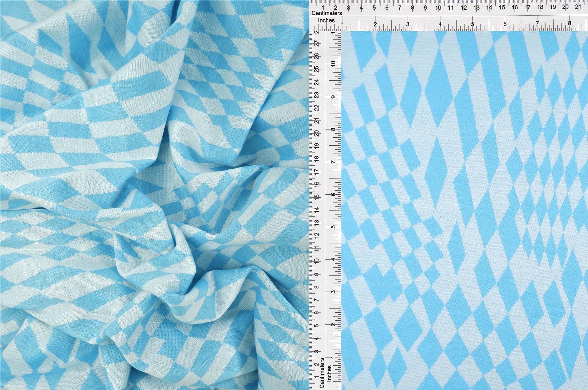Click the 21 centimeter mark on the top ruler
This screenshot has width=588, height=390.
point(578,7)
